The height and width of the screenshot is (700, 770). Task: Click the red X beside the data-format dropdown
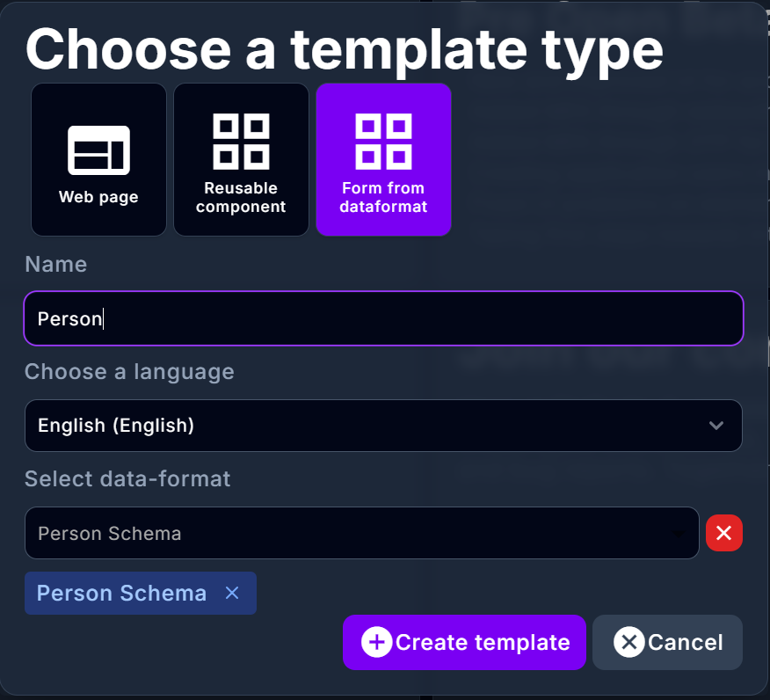click(723, 533)
